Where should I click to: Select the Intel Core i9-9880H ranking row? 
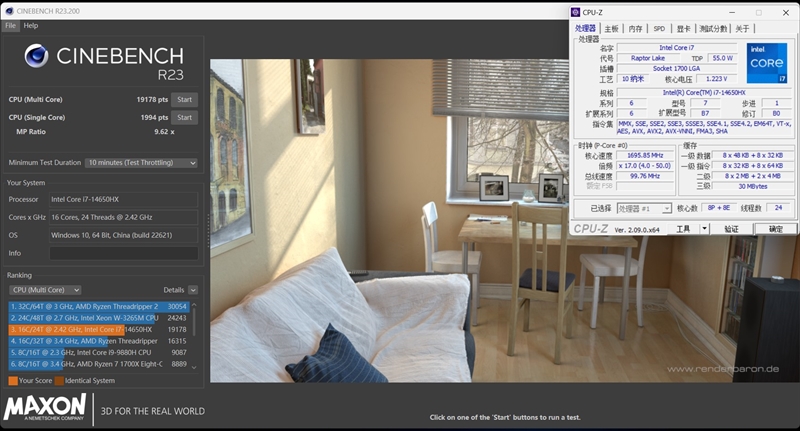(x=99, y=352)
